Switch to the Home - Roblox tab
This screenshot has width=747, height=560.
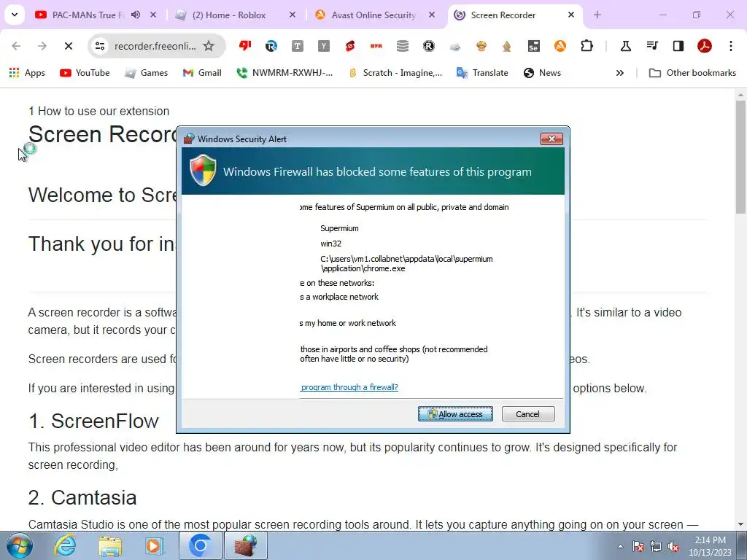tap(229, 15)
